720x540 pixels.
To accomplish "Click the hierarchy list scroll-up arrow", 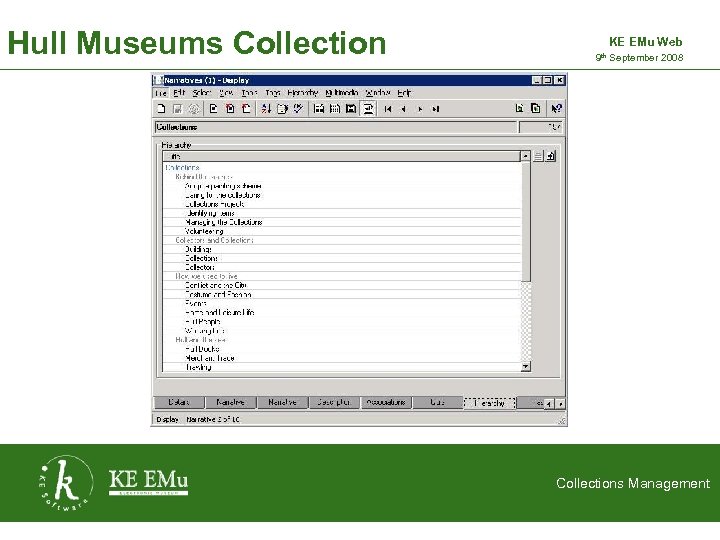I will (x=525, y=156).
